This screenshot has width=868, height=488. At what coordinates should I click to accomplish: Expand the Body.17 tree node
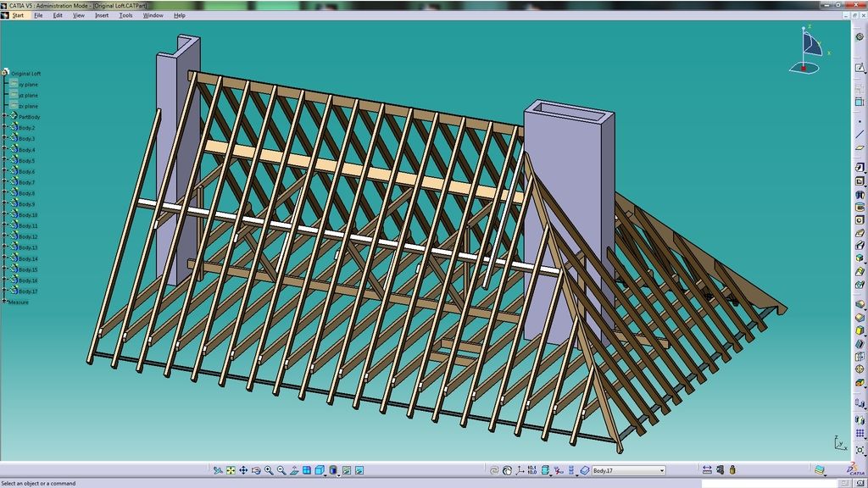pyautogui.click(x=5, y=291)
